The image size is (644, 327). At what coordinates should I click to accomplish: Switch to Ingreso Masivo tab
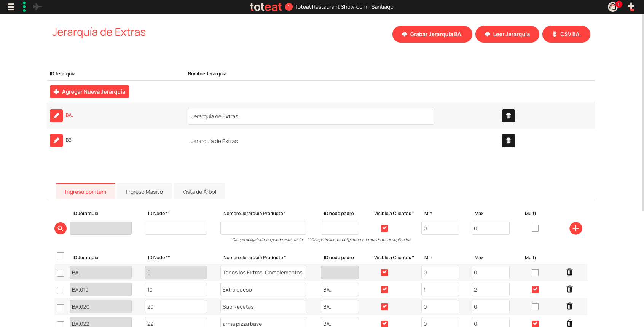(144, 192)
